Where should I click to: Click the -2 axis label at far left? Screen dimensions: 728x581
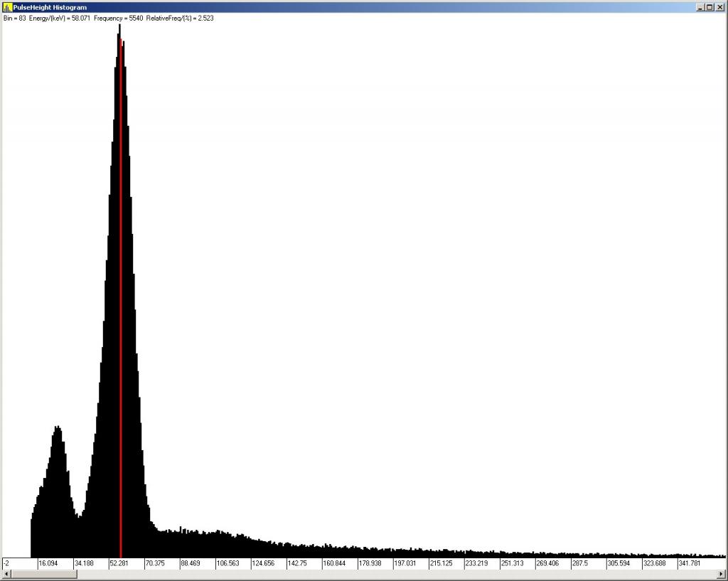(6, 563)
